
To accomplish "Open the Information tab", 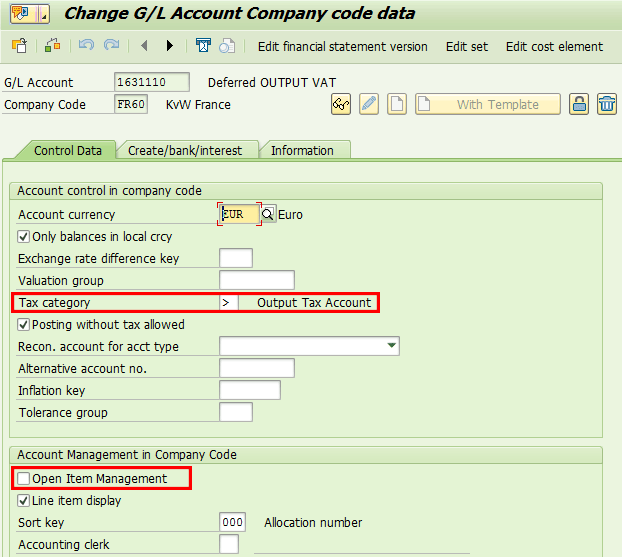I will [302, 150].
